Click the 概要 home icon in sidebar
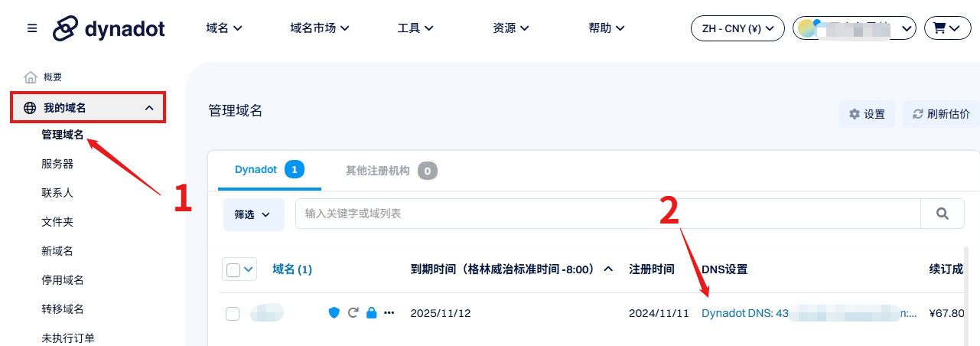Viewport: 980px width, 346px height. (x=31, y=77)
